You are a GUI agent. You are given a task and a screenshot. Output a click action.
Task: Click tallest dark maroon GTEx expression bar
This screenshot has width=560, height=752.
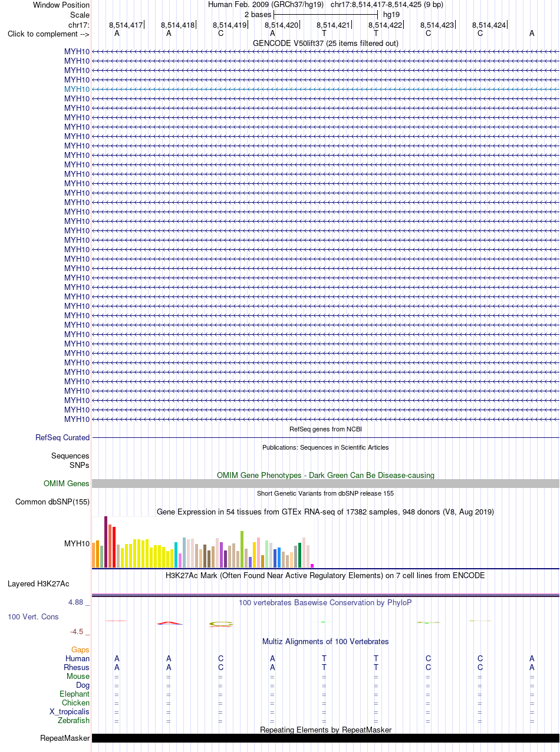coord(106,542)
